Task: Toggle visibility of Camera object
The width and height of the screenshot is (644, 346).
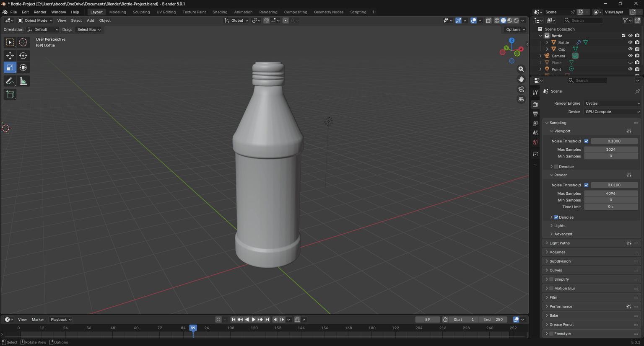Action: coord(630,56)
